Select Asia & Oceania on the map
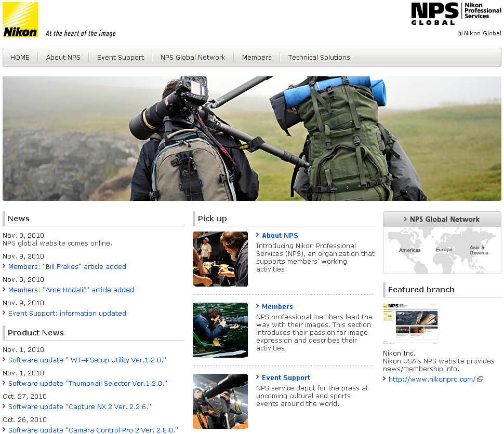Screen dimensions: 504x434 pos(478,250)
